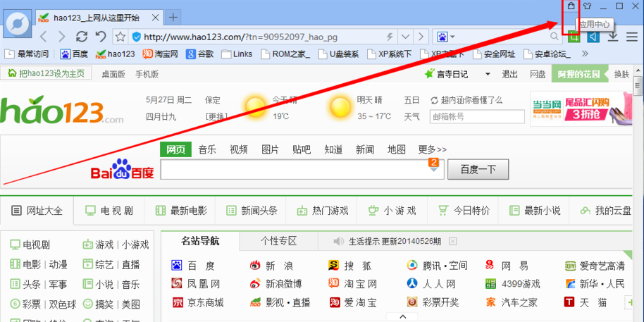Click the blue security shield icon
Screen dimensions: 644x322
(137, 37)
